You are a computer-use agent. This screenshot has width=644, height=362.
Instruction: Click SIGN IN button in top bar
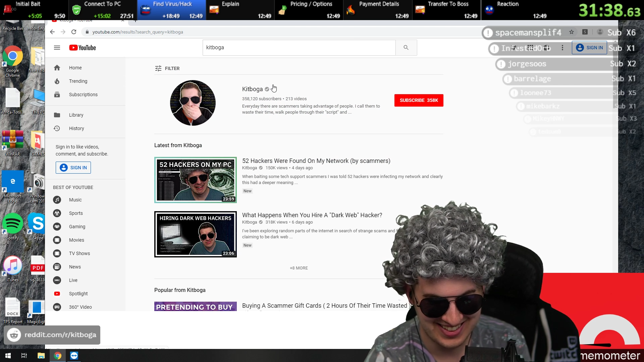click(x=589, y=48)
